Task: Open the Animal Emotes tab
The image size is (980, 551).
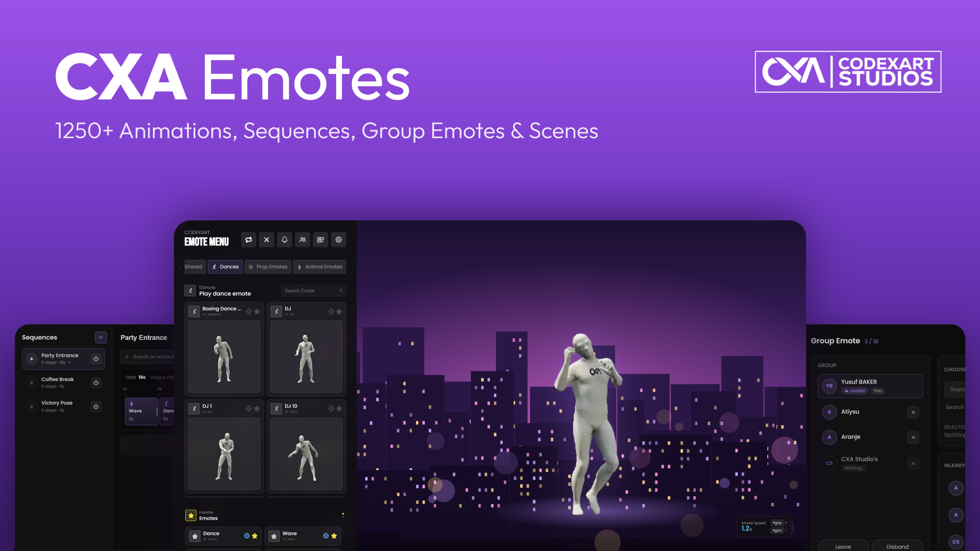Action: 319,267
